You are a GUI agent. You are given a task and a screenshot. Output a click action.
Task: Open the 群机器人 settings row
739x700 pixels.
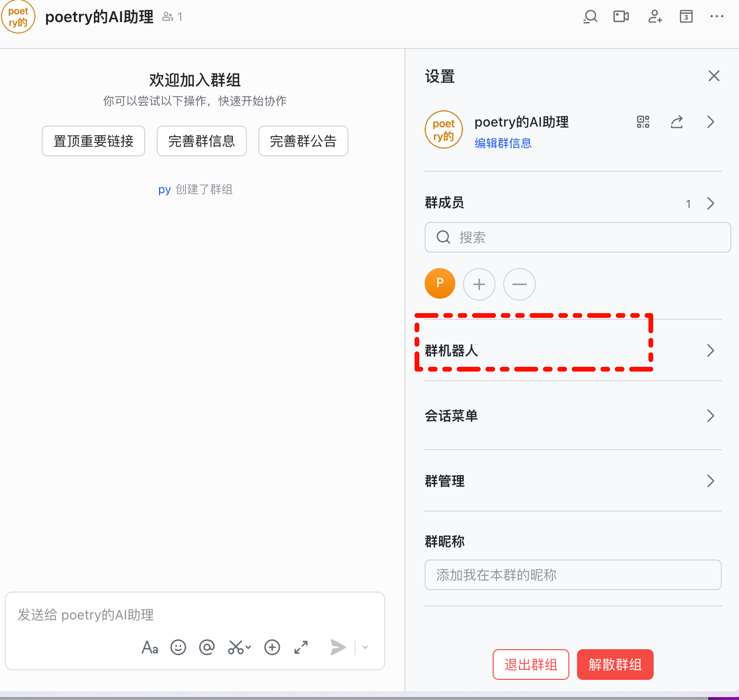tap(573, 350)
